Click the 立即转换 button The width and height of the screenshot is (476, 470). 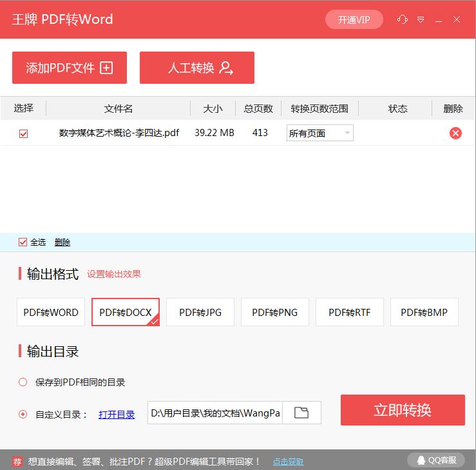403,410
